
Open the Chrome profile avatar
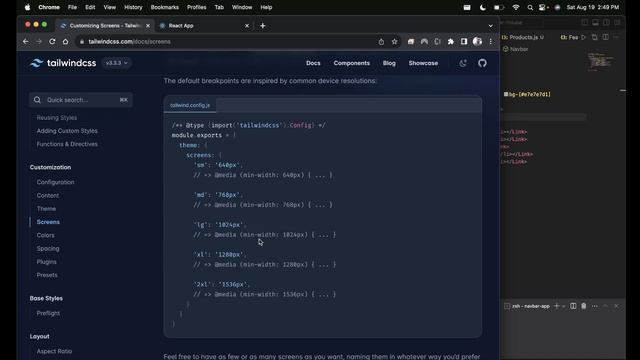(477, 42)
